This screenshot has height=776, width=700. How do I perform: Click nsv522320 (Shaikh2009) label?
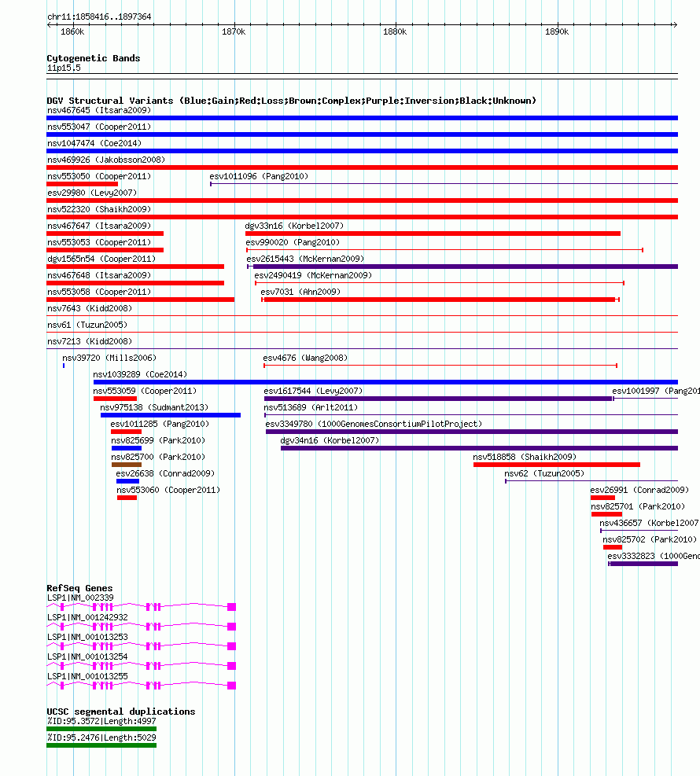click(99, 209)
